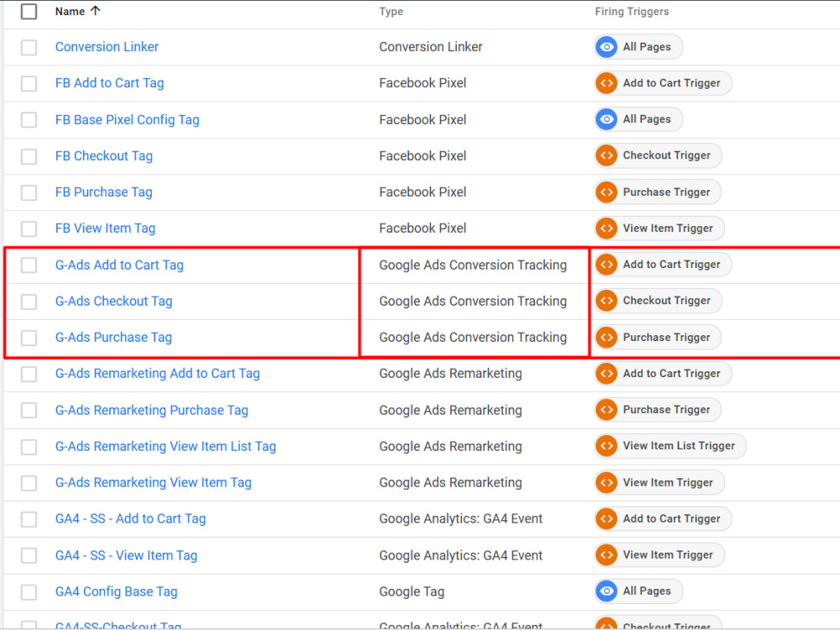Toggle the select-all checkbox in the header

click(x=29, y=11)
